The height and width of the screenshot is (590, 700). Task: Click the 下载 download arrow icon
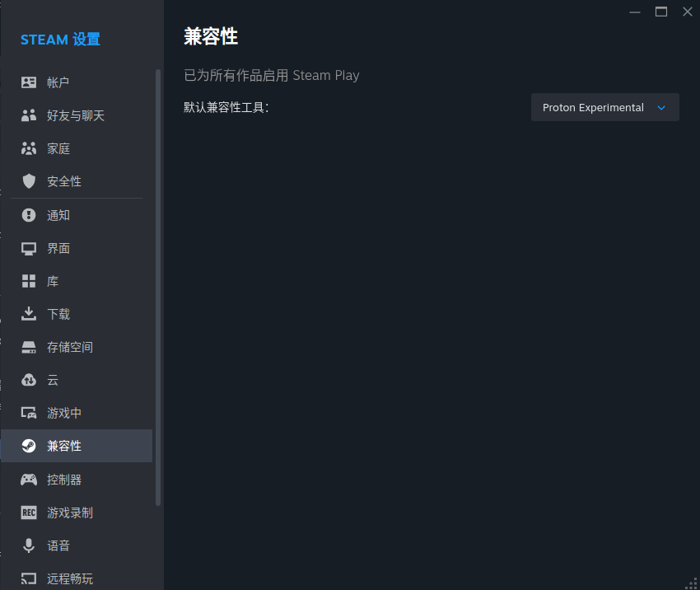[29, 313]
